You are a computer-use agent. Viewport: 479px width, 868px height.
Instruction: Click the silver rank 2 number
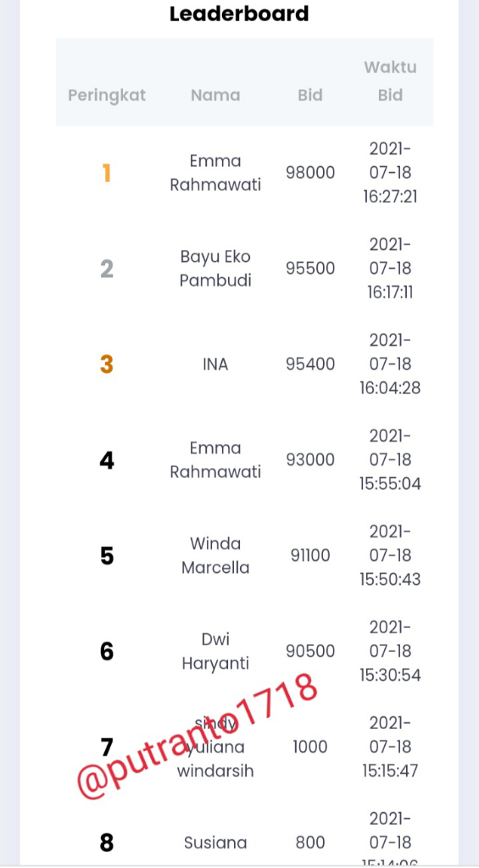pyautogui.click(x=107, y=269)
